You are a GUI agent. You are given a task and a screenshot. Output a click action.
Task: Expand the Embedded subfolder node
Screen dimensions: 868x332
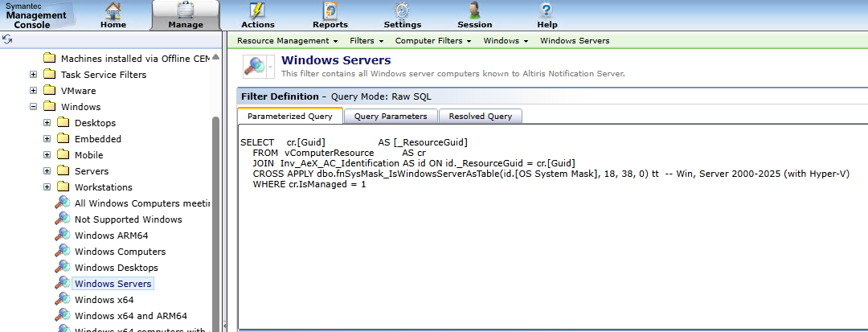[x=47, y=138]
